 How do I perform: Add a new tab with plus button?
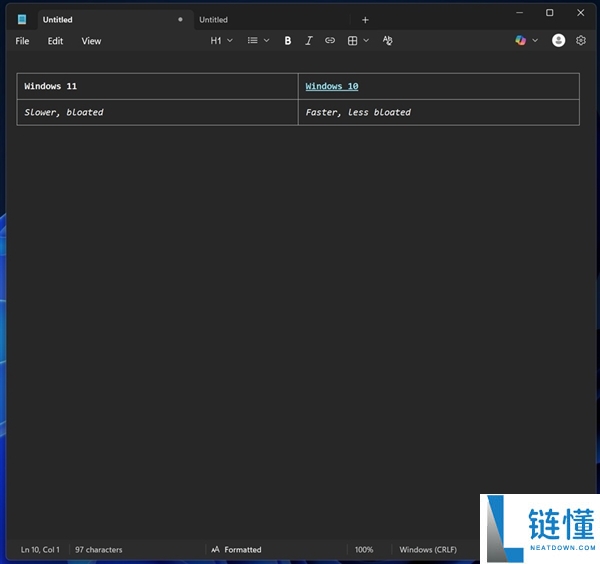pyautogui.click(x=365, y=20)
